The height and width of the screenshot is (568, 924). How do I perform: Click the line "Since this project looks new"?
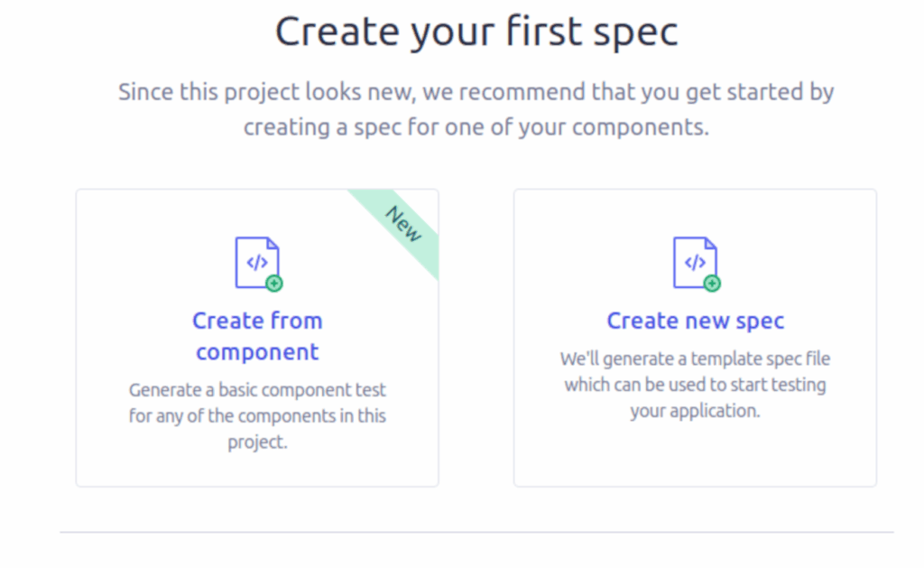[x=476, y=92]
